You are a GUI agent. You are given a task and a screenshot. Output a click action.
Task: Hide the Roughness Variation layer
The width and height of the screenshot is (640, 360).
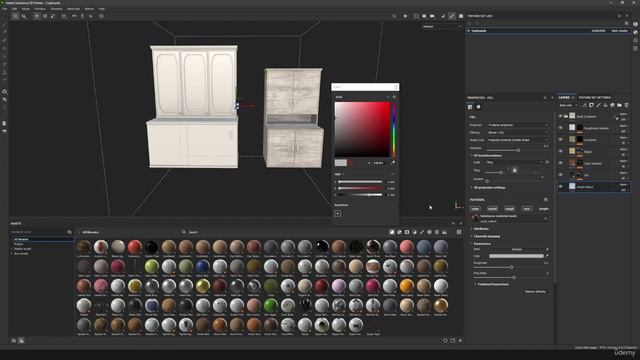(x=560, y=128)
